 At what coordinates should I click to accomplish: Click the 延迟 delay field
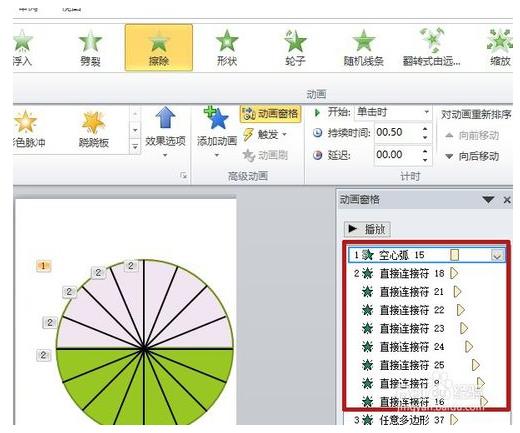[397, 155]
